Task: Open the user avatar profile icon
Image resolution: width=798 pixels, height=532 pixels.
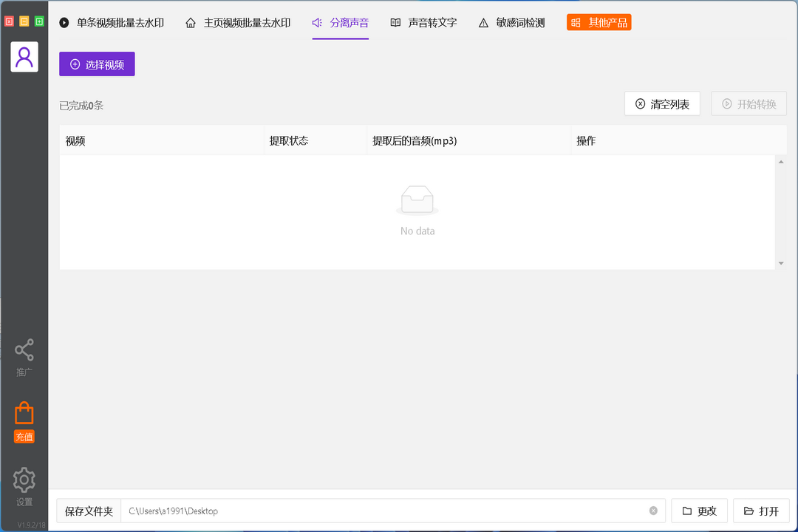Action: pos(24,57)
